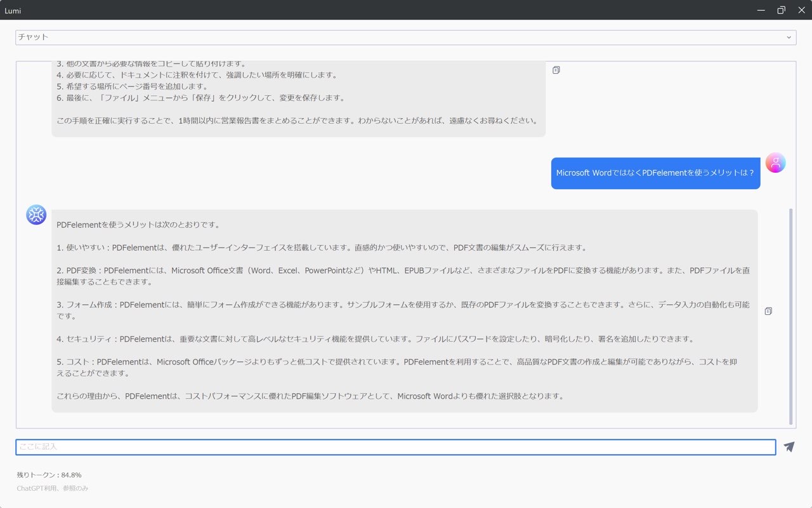Restore the Lumi window size

781,10
